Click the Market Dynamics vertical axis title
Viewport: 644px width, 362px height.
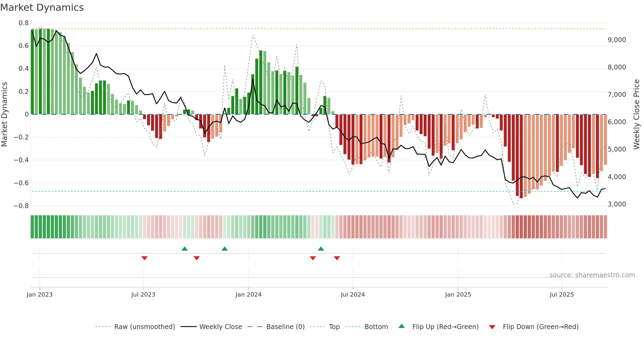(4, 114)
